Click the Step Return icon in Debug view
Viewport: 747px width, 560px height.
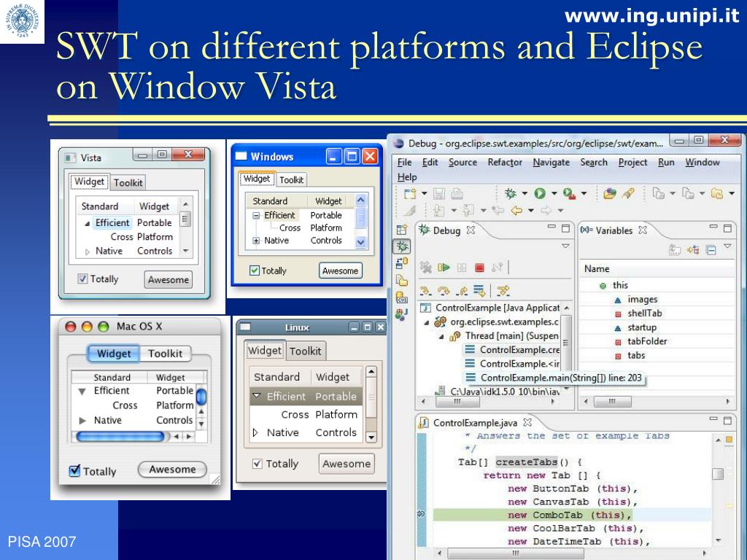pyautogui.click(x=461, y=290)
